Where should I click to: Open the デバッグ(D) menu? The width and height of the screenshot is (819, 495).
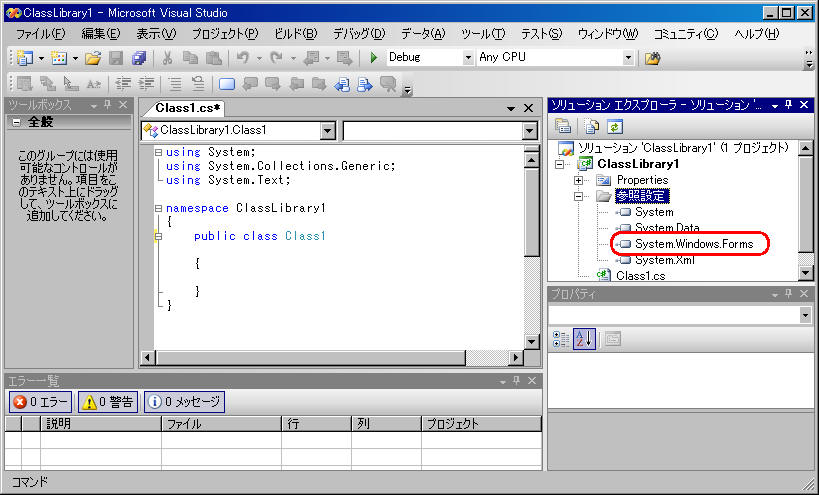[357, 34]
